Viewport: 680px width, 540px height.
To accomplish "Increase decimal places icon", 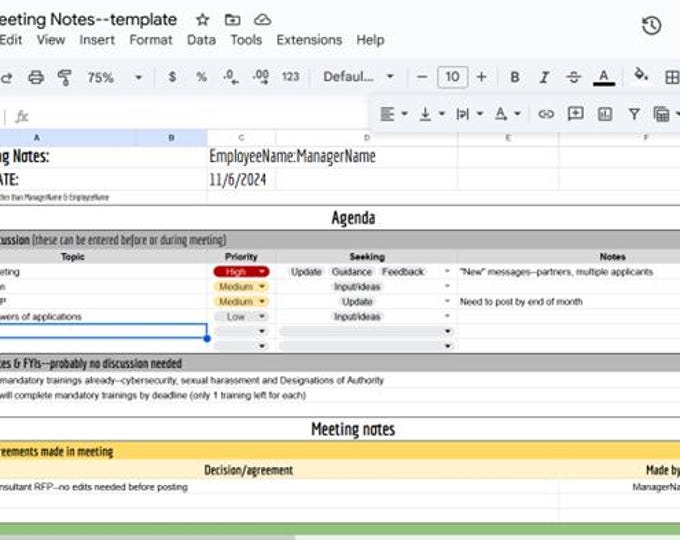I will pyautogui.click(x=261, y=77).
